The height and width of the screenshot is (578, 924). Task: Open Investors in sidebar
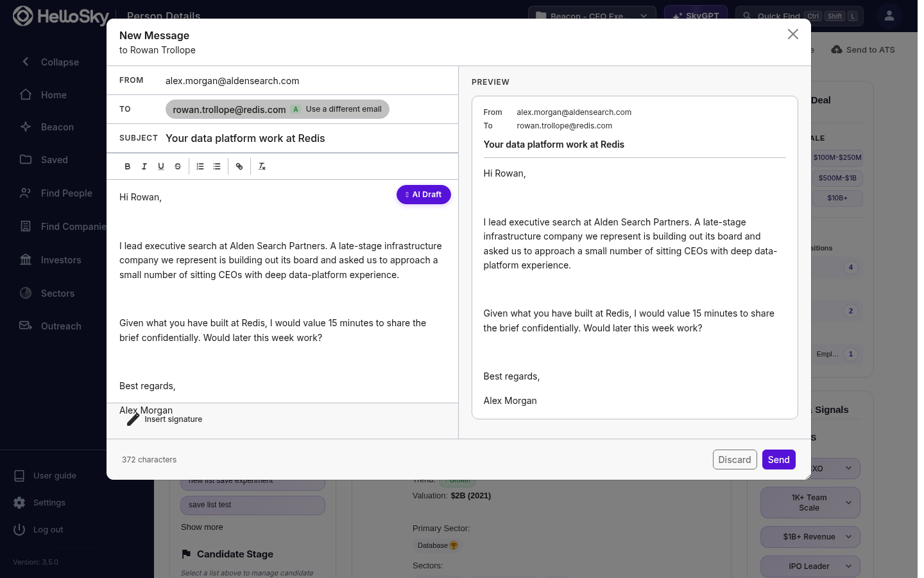(51, 260)
